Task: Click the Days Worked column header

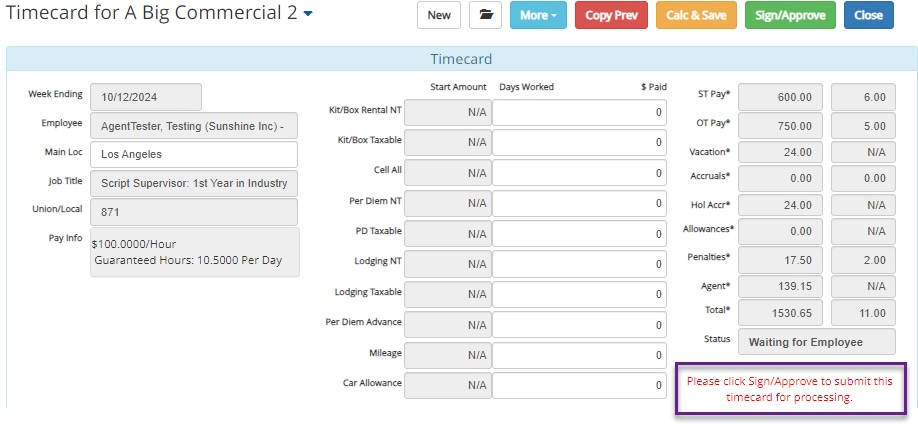Action: tap(526, 87)
